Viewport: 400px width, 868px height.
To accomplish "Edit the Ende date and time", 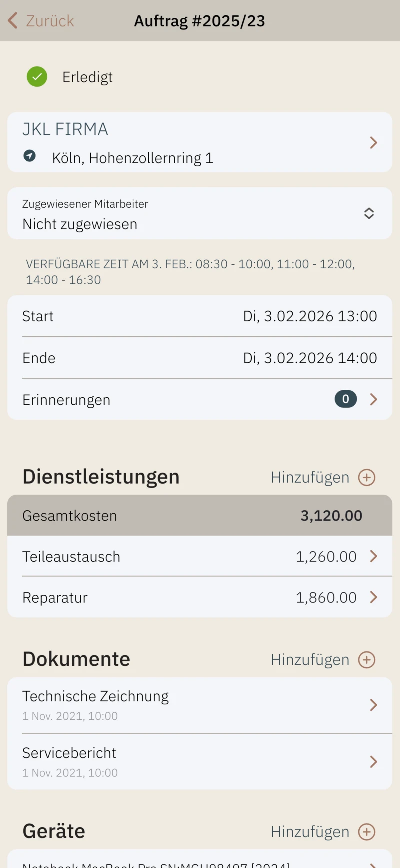I will [x=310, y=358].
